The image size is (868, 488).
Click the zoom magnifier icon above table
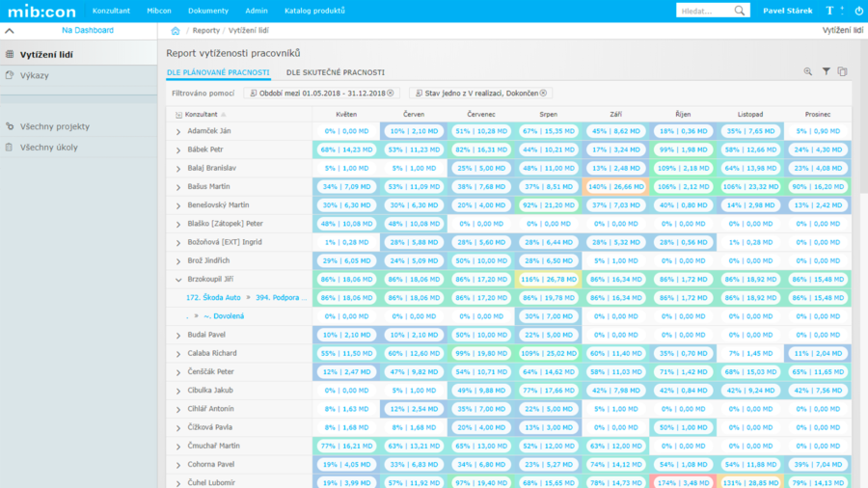808,71
